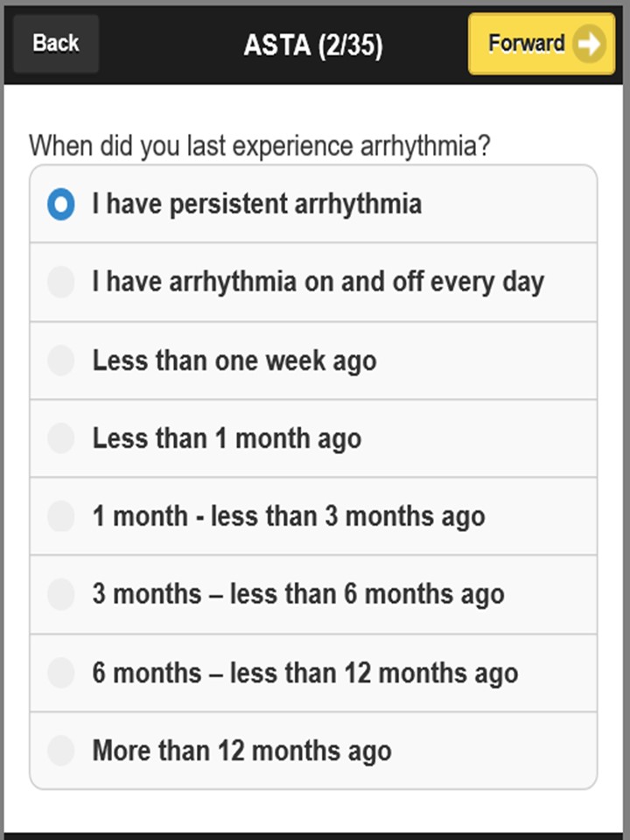Check radio for 6 months to 12 months ago
630x840 pixels.
[60, 673]
